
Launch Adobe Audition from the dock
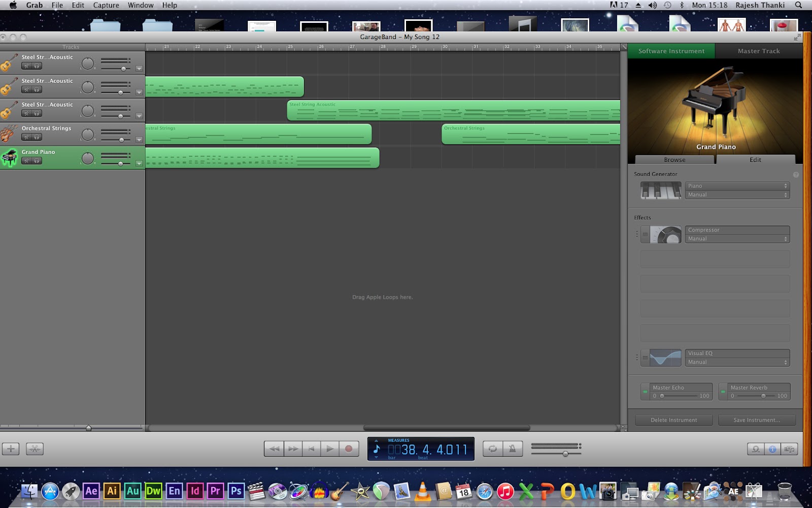coord(133,491)
